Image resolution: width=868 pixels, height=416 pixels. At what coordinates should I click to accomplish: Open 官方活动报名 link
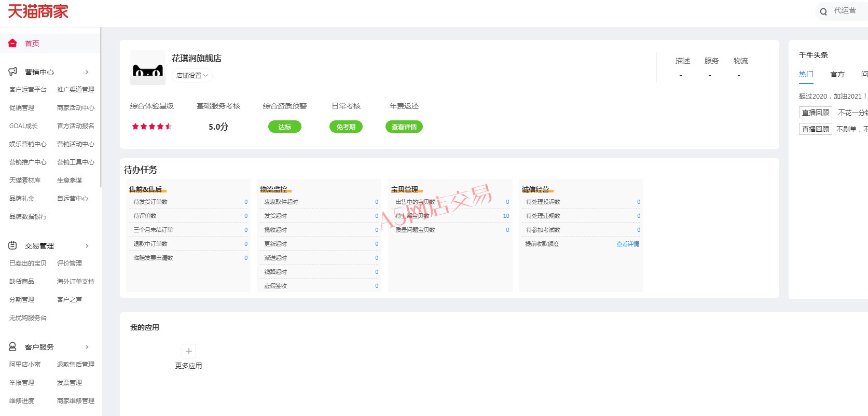pyautogui.click(x=76, y=126)
